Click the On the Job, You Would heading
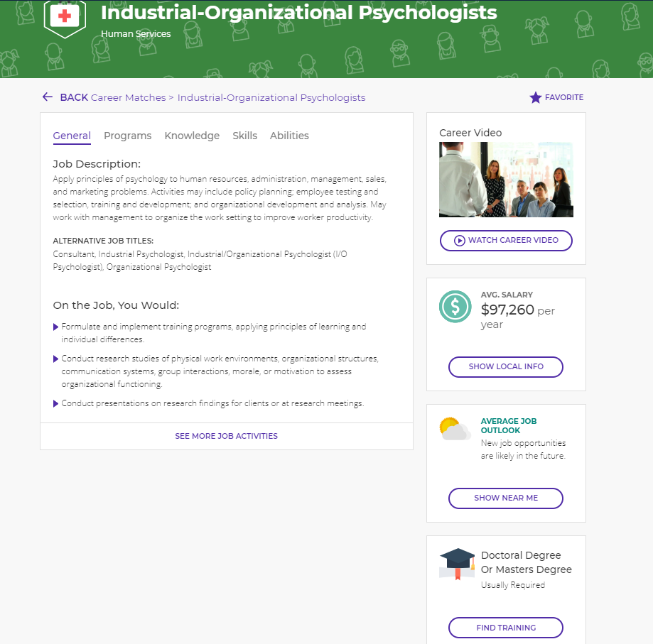The width and height of the screenshot is (653, 644). click(x=116, y=305)
